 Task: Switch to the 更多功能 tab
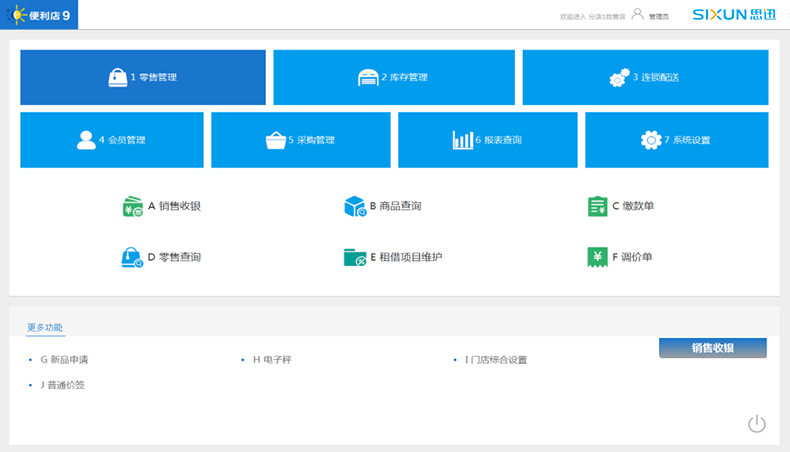click(x=45, y=327)
